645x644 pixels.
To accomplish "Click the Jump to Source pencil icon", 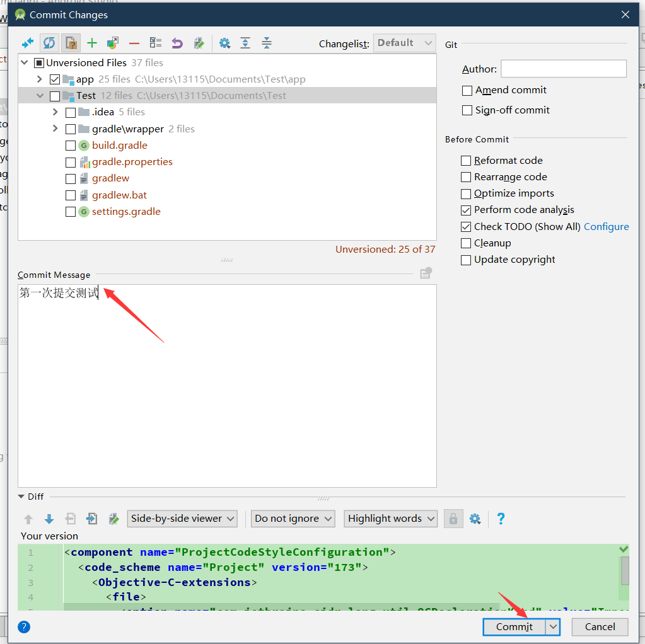I will pos(199,43).
